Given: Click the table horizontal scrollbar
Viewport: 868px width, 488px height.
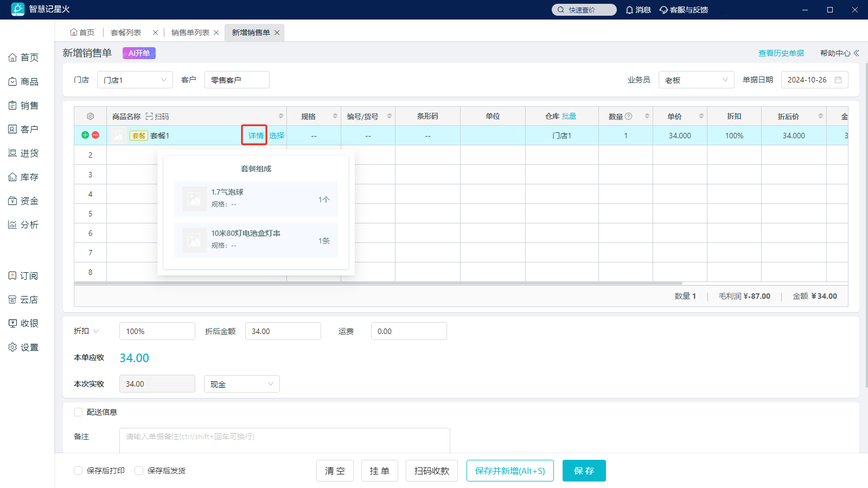Looking at the screenshot, I should tap(378, 283).
